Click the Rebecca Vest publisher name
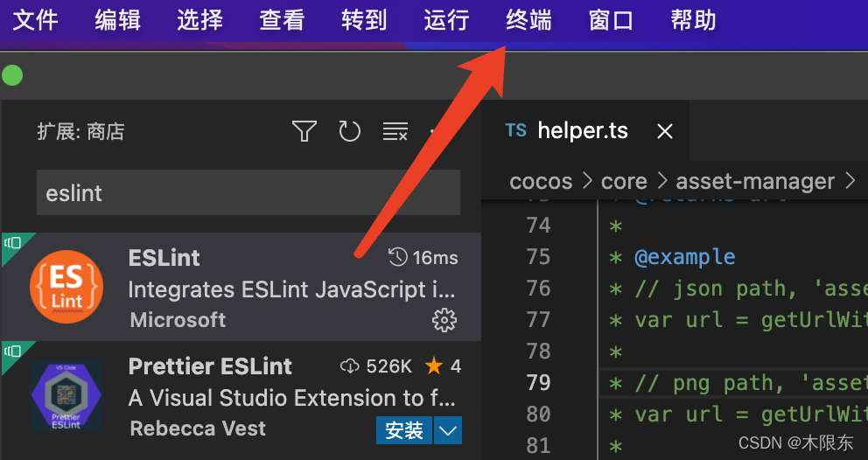868x460 pixels. tap(198, 429)
